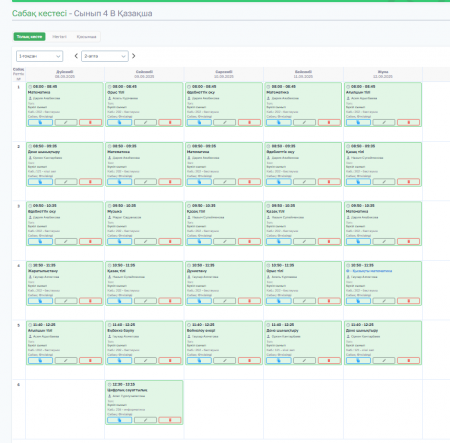Screen dimensions: 450x443
Task: Edit Thursday's fifth lesson at 11:40
Action: 304,360
